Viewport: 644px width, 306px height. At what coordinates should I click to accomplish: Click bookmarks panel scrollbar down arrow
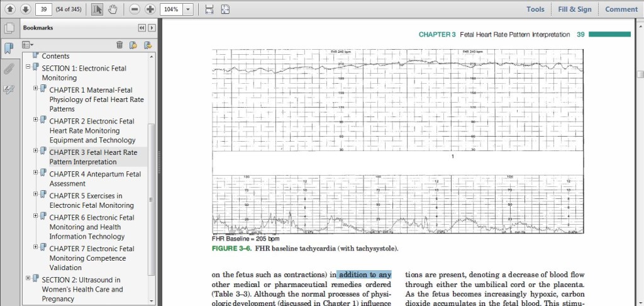point(152,301)
